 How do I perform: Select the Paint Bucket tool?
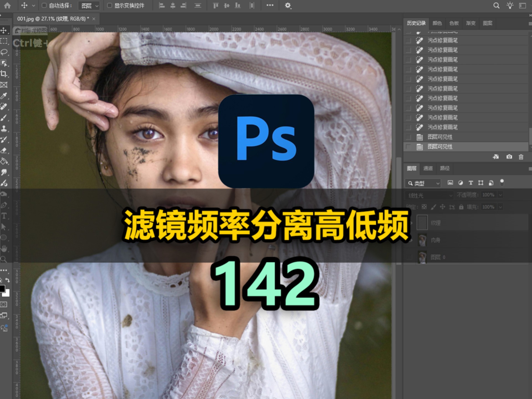pos(4,161)
